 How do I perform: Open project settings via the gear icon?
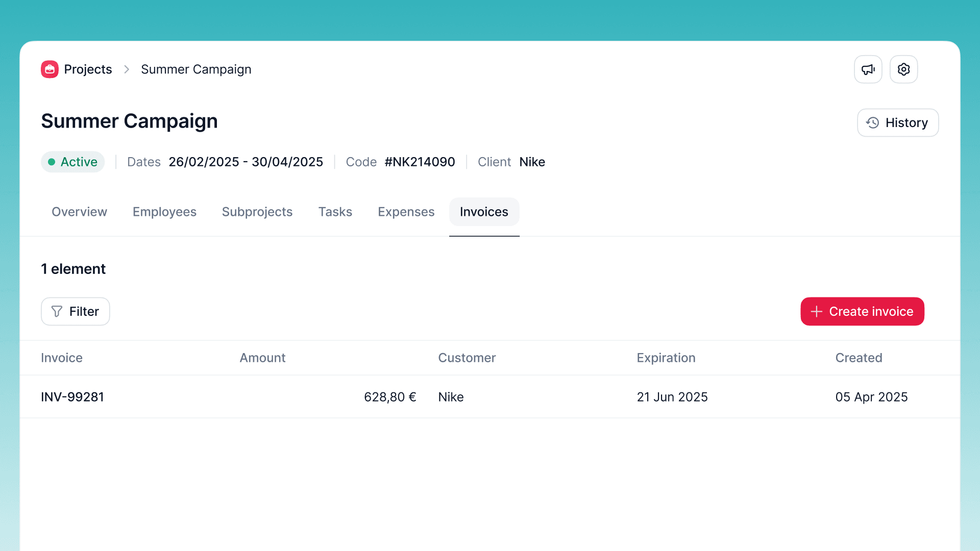pyautogui.click(x=903, y=69)
